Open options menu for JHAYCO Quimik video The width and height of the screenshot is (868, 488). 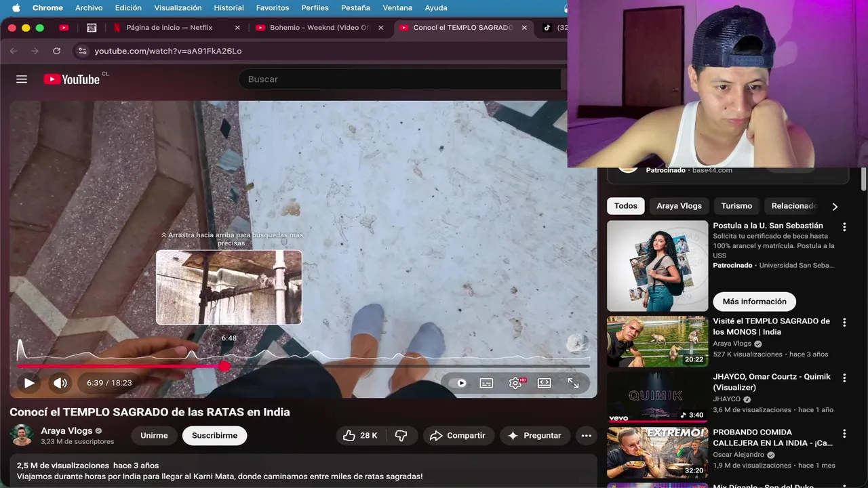(844, 378)
